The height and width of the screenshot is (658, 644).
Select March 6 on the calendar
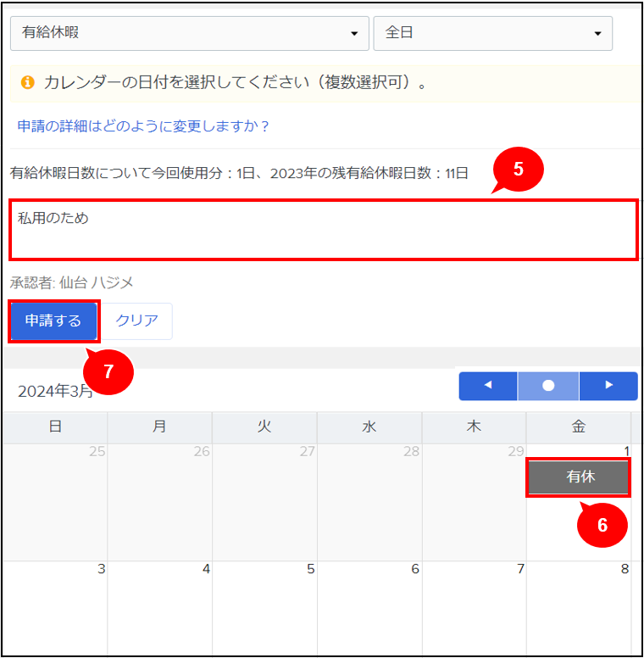coord(369,606)
